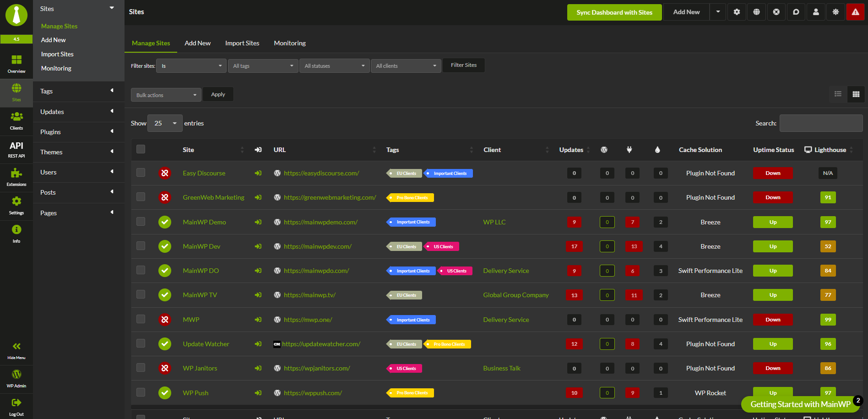Click the login arrow for MainWP Demo
The height and width of the screenshot is (419, 868).
258,222
